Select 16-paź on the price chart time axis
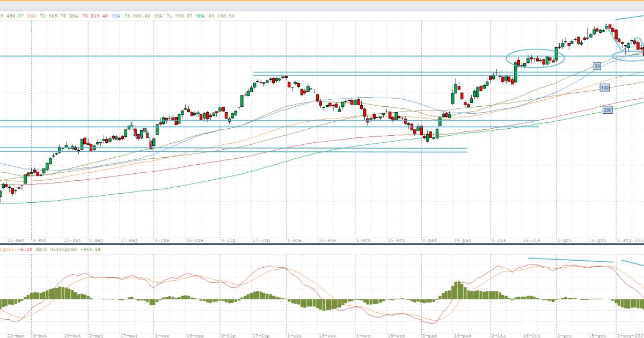Screen dimensions: 644x338 point(462,240)
